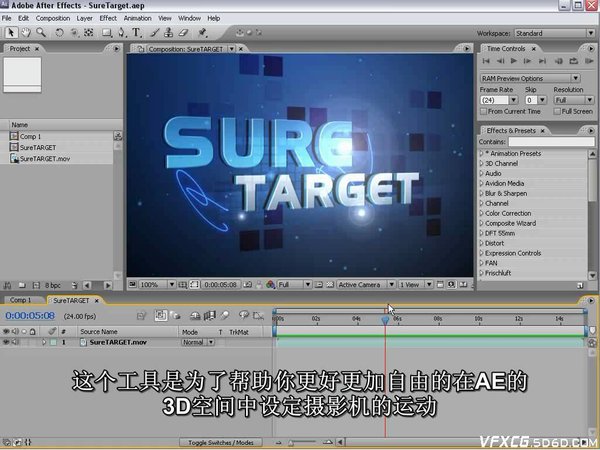Image resolution: width=600 pixels, height=450 pixels.
Task: Click the current time 0:00:05:08 display
Action: pyautogui.click(x=30, y=316)
